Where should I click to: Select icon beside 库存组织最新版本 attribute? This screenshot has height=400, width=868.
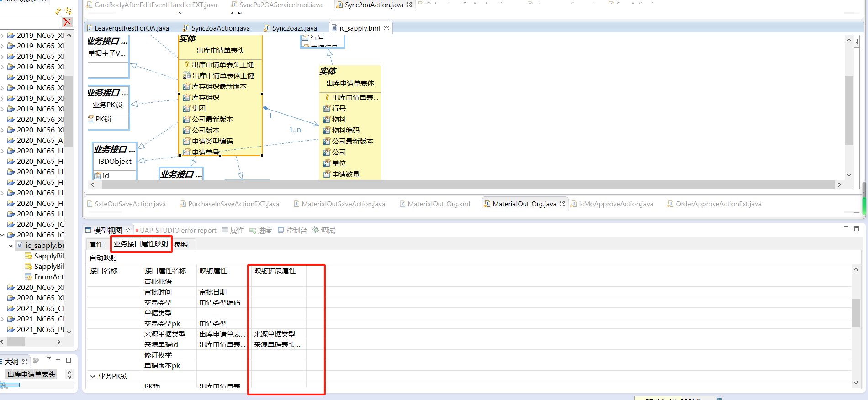(186, 86)
